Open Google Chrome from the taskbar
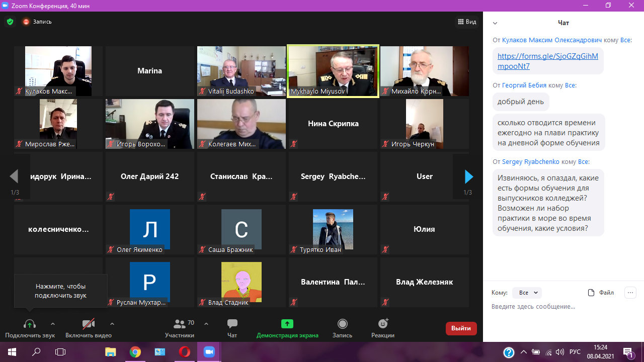Screen dimensions: 644x362 pos(135,352)
